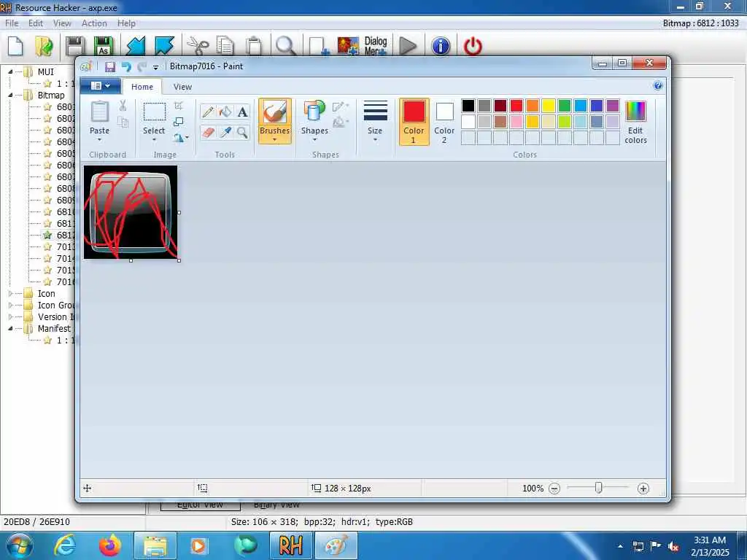This screenshot has height=560, width=747.
Task: Open Customize Quick Access Toolbar arrow
Action: click(155, 67)
